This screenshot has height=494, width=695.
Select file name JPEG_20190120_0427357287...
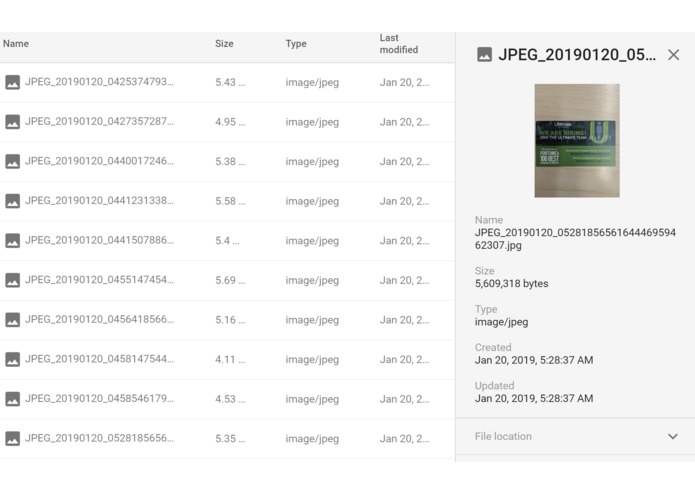pyautogui.click(x=99, y=121)
